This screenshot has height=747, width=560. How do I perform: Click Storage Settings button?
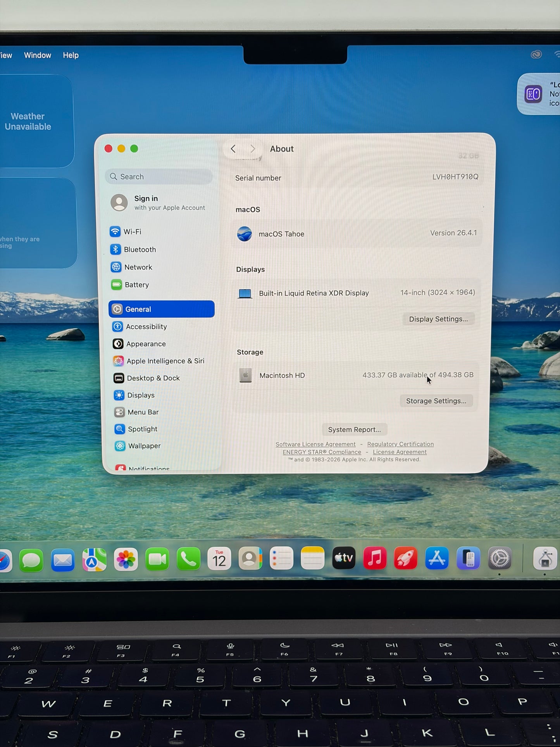(x=436, y=401)
